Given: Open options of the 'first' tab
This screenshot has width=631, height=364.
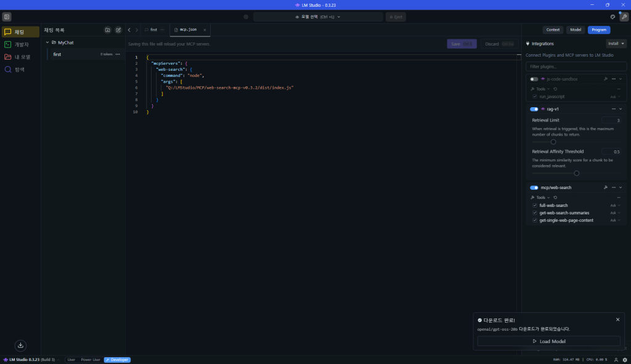Looking at the screenshot, I should click(x=162, y=30).
